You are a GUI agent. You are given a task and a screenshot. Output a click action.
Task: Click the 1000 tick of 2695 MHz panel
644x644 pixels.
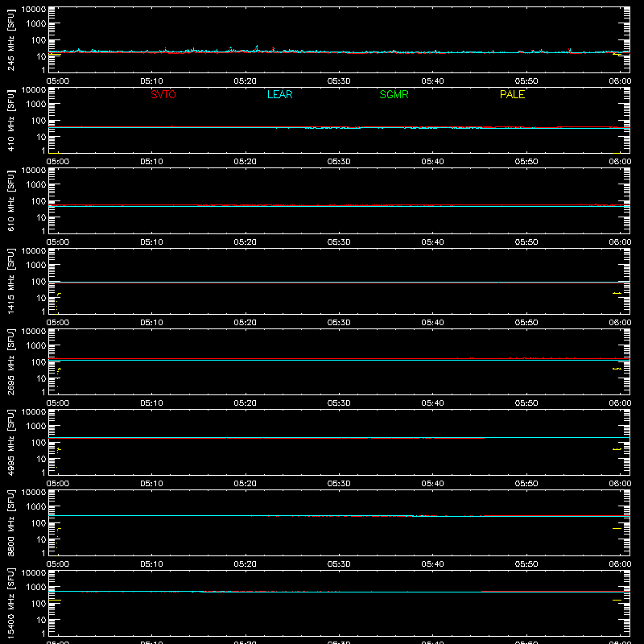(x=36, y=346)
